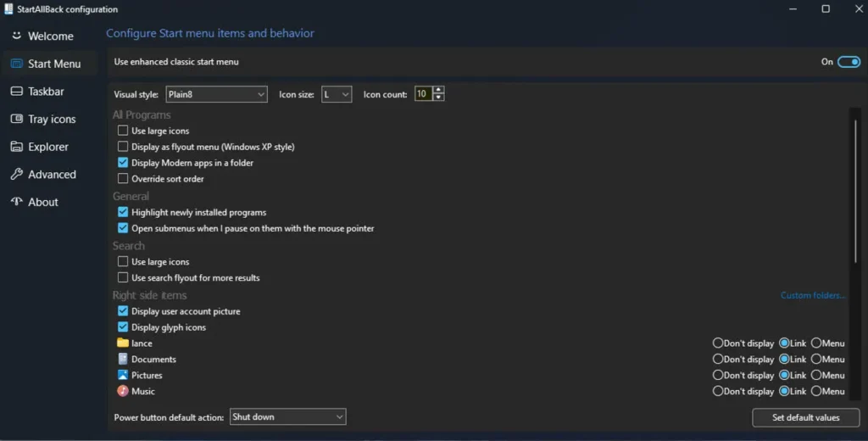This screenshot has height=441, width=868.
Task: Click the Welcome smiley icon in sidebar
Action: tap(16, 36)
